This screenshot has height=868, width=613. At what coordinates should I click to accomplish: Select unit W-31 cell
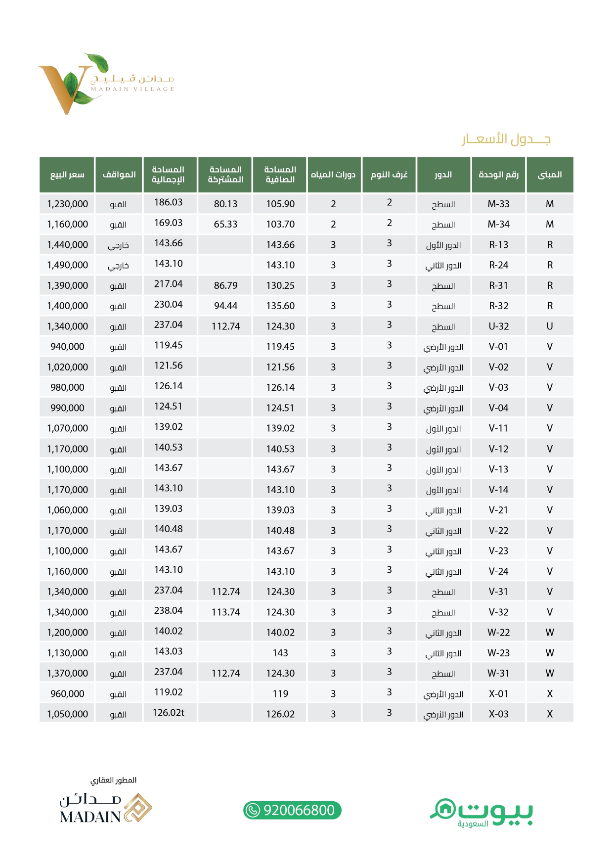click(x=498, y=673)
